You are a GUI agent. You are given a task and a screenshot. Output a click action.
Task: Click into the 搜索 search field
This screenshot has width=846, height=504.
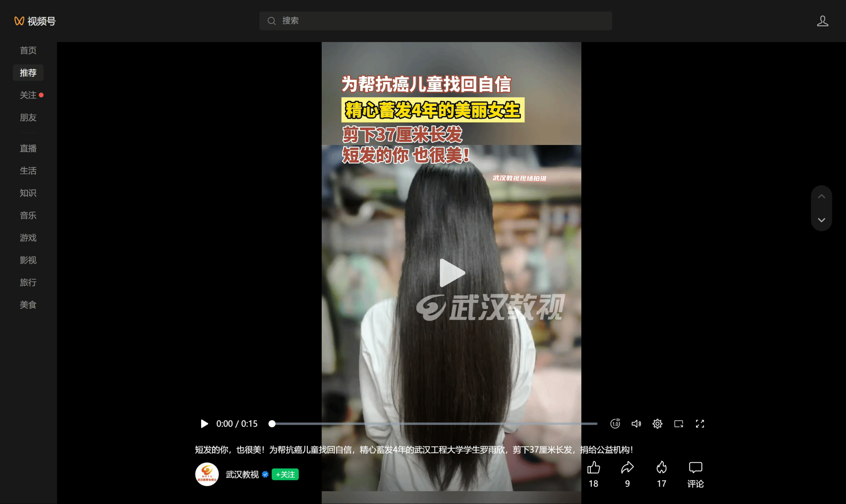point(436,21)
